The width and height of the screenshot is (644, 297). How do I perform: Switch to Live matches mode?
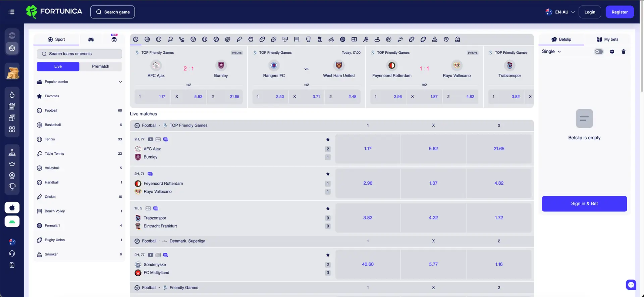point(58,66)
